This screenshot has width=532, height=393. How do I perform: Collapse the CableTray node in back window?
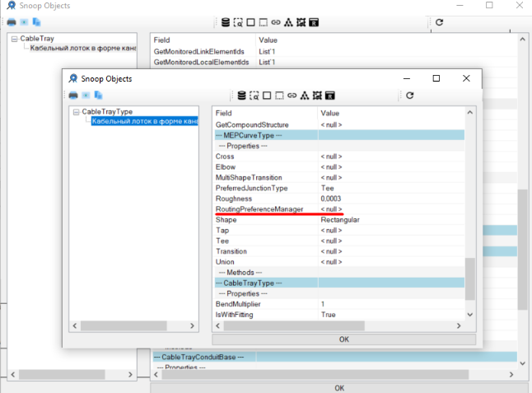14,39
